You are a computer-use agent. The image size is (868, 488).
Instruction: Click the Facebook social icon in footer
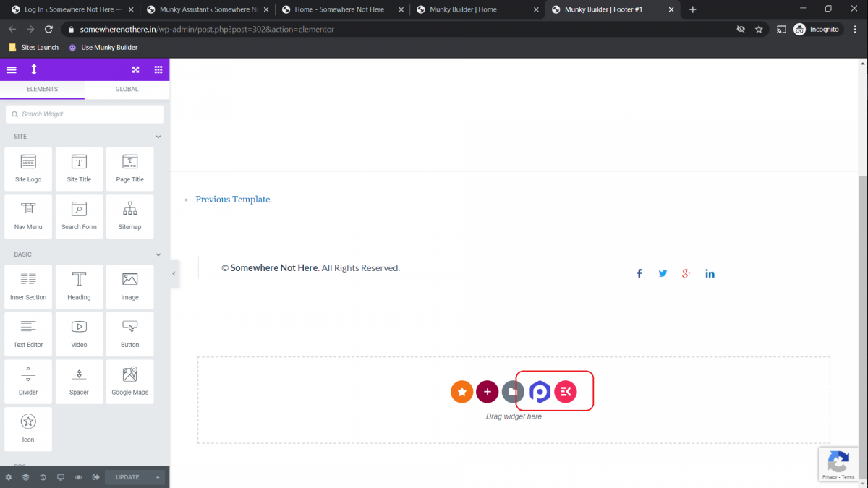tap(639, 273)
